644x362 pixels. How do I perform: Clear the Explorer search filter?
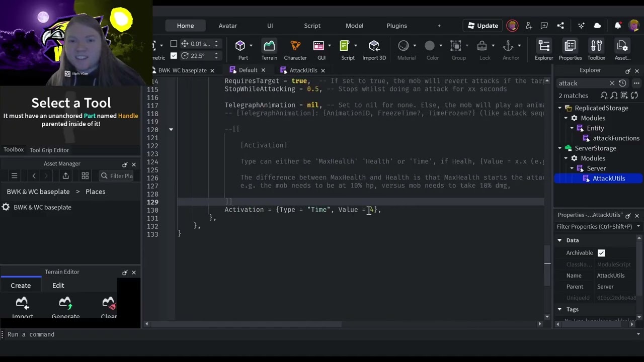point(612,83)
